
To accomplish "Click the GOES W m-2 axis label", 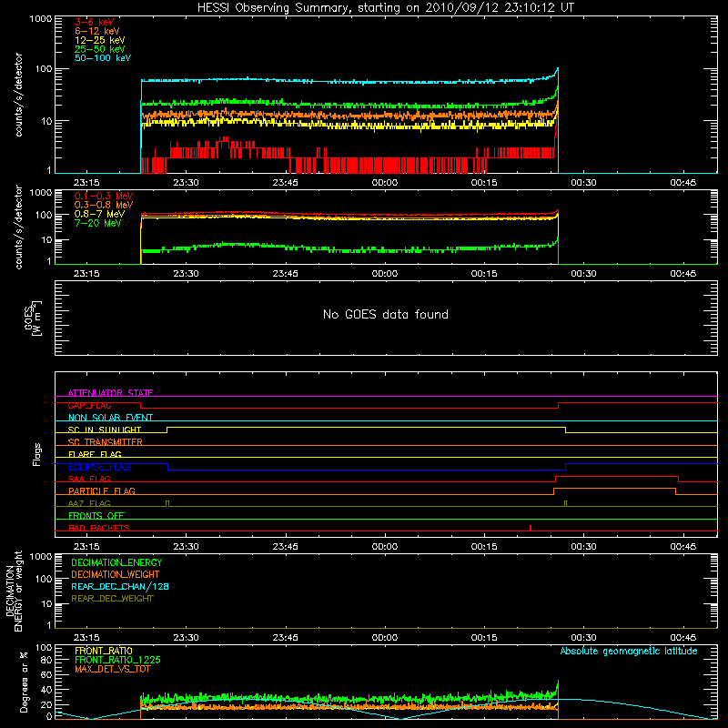I will coord(33,318).
